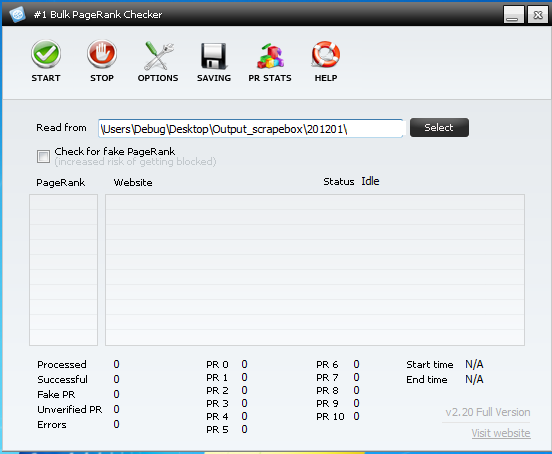Close the Bulk PageRank Checker window
This screenshot has height=454, width=552.
coord(538,15)
